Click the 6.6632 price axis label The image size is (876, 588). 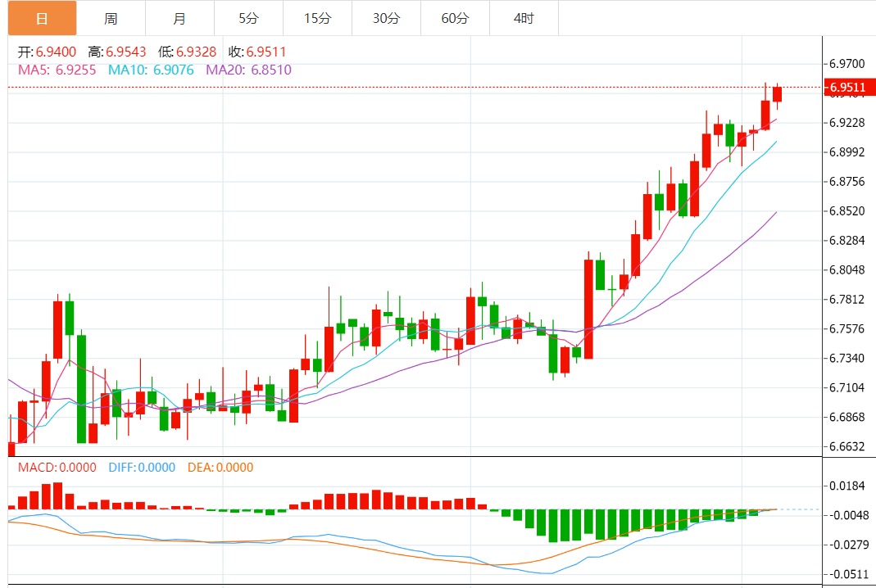click(847, 446)
